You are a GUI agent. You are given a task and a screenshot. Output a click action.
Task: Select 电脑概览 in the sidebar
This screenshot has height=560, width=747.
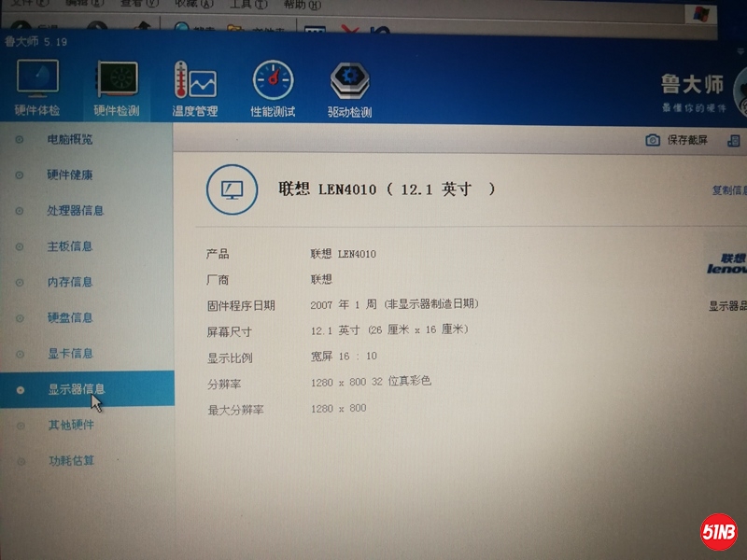click(x=70, y=140)
